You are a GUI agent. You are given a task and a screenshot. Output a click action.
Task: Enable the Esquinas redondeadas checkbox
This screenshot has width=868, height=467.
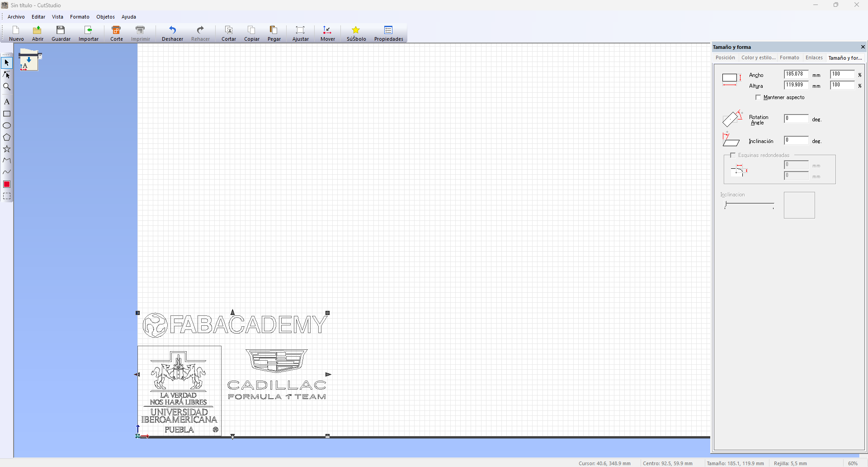click(733, 155)
